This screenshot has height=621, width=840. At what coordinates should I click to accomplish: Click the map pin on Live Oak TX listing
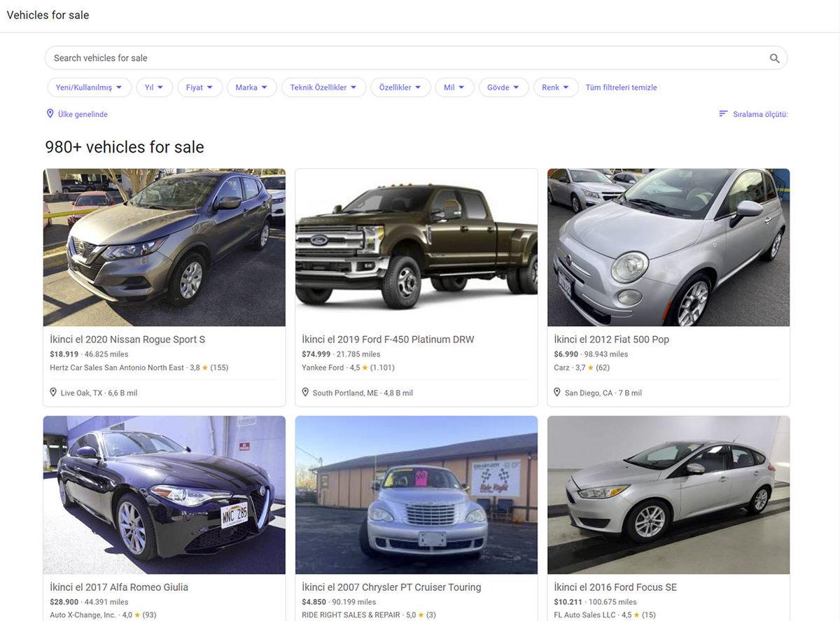tap(52, 391)
